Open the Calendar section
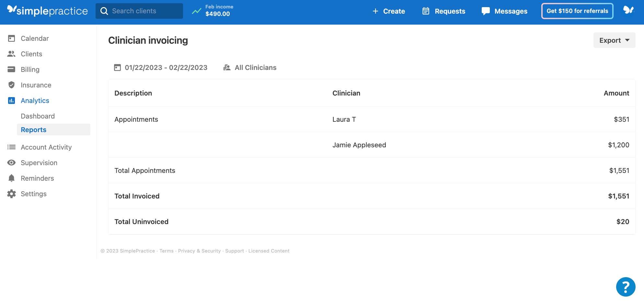644x305 pixels. pos(11,38)
